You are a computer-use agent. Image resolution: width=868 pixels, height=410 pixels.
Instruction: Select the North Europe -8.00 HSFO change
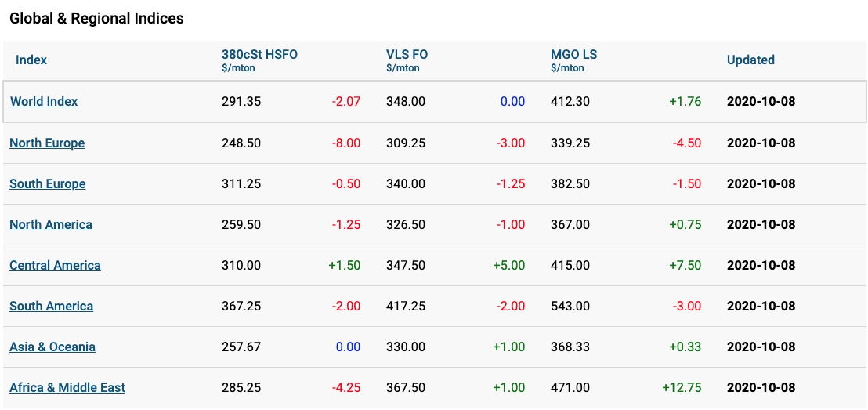click(x=346, y=143)
